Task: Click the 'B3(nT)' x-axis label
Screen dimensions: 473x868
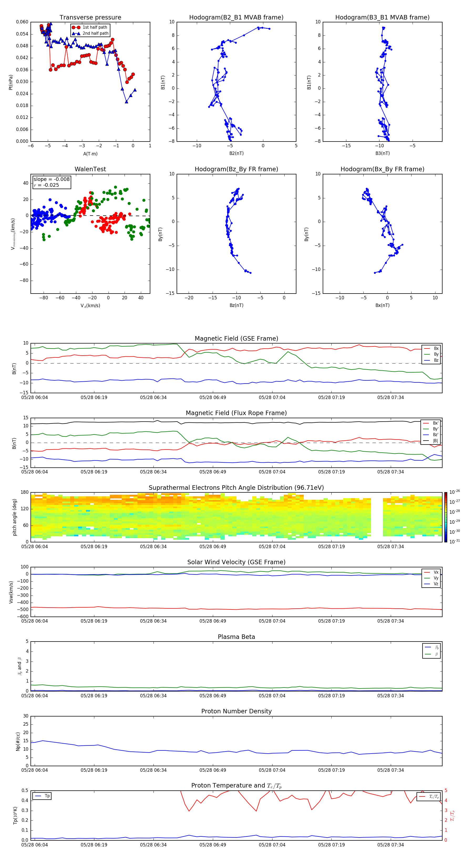Action: (x=382, y=153)
